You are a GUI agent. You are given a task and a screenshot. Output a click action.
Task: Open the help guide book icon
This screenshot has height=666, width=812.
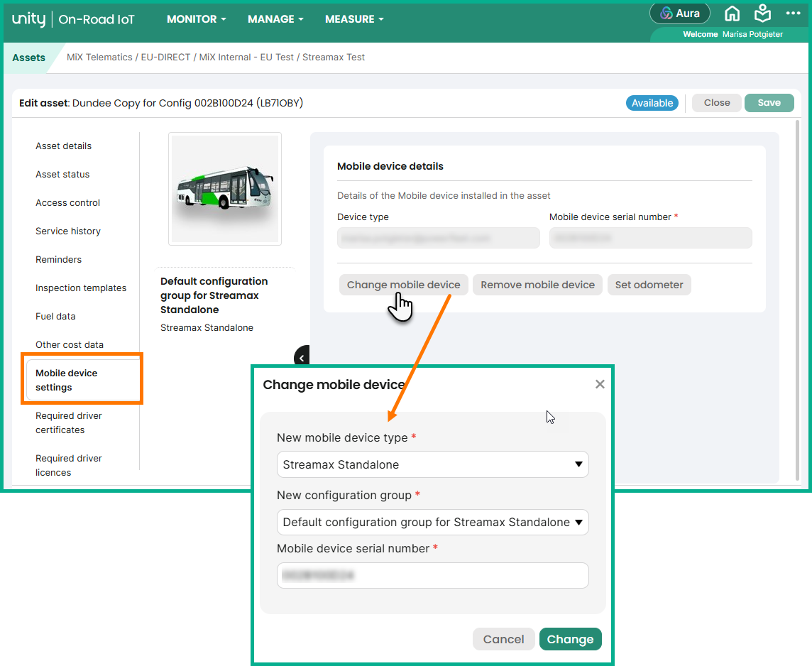tap(762, 13)
